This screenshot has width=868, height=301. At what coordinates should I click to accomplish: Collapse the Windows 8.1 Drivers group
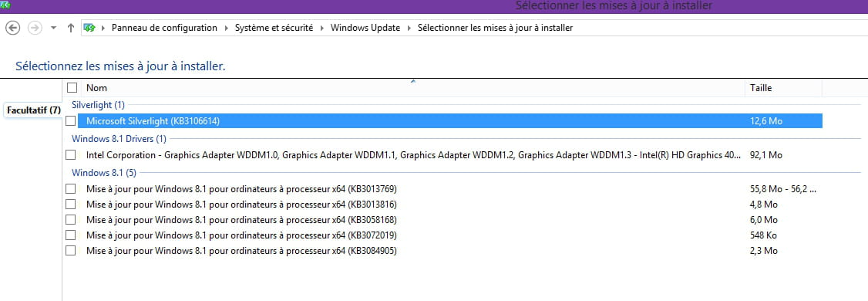pos(119,139)
